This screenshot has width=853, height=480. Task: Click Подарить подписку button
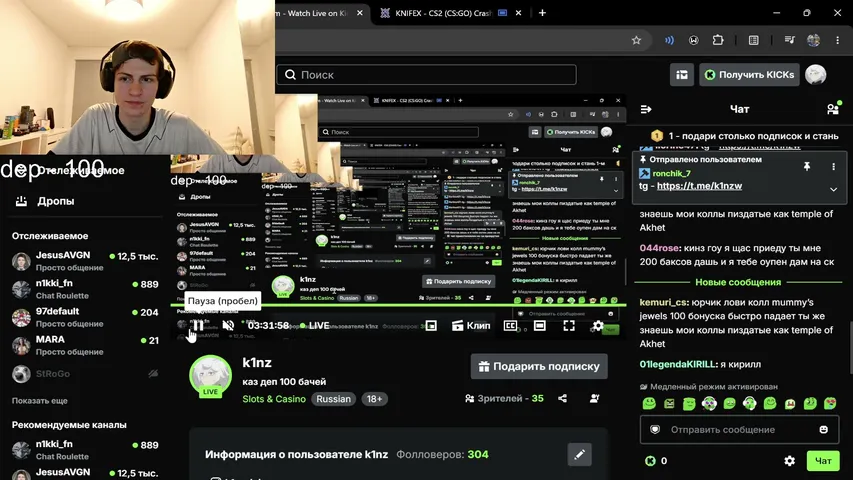coord(539,366)
